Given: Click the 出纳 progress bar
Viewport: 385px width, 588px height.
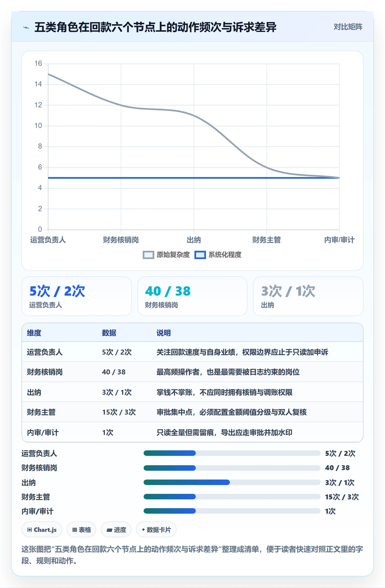Looking at the screenshot, I should click(x=232, y=482).
